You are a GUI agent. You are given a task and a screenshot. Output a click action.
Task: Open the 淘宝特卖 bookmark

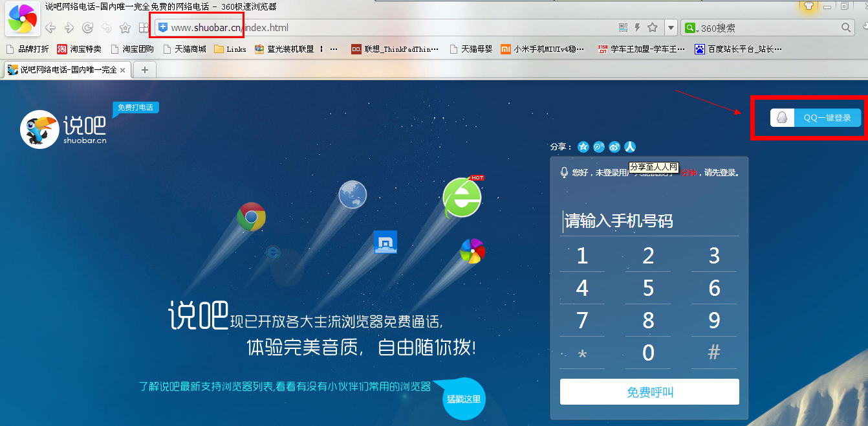pyautogui.click(x=79, y=49)
